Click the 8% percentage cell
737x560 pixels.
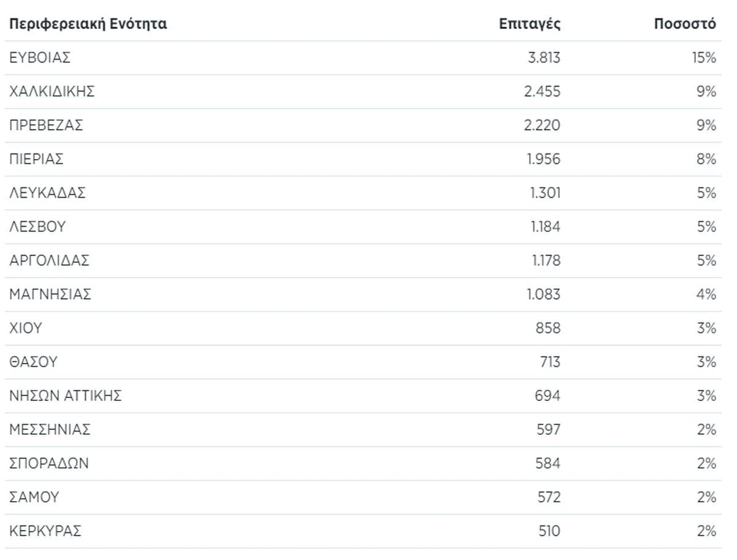(706, 160)
